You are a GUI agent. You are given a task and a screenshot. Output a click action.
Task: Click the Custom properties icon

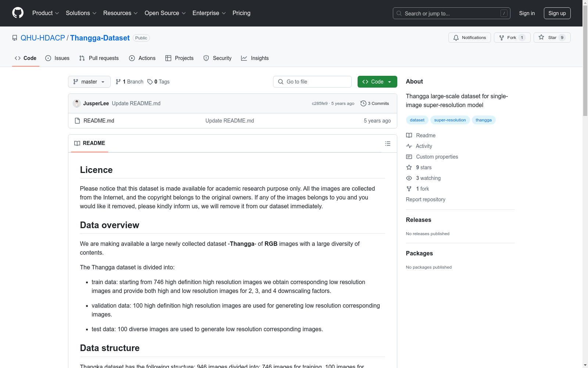409,157
